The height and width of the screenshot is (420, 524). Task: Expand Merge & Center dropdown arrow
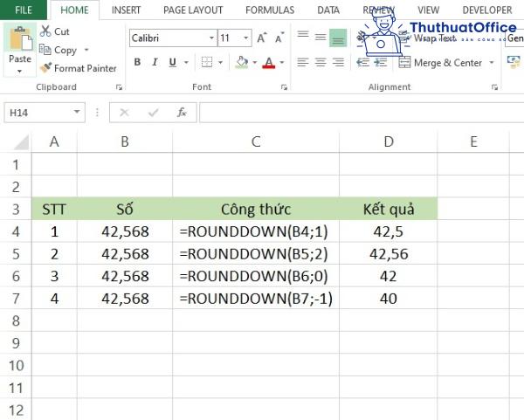click(491, 63)
